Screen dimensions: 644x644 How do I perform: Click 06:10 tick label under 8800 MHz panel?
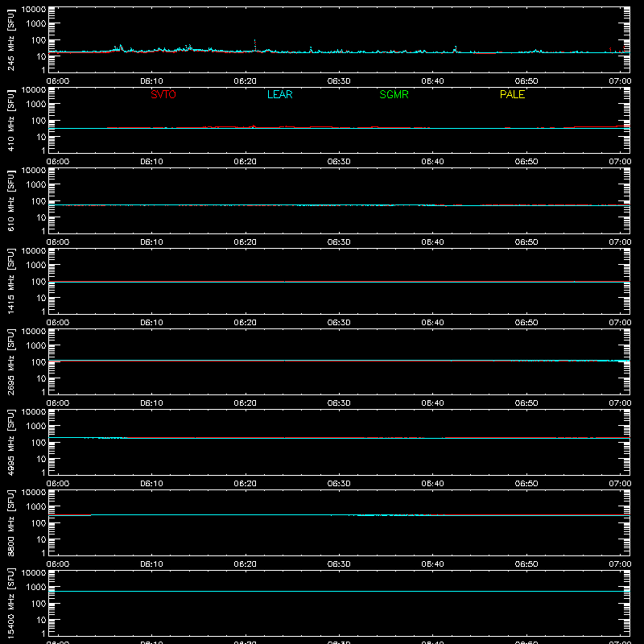click(x=151, y=564)
